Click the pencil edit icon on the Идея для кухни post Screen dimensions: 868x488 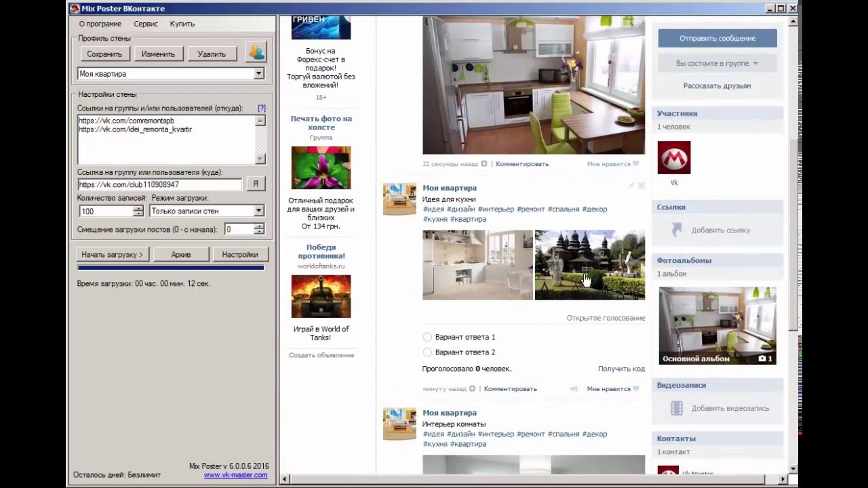(x=631, y=186)
